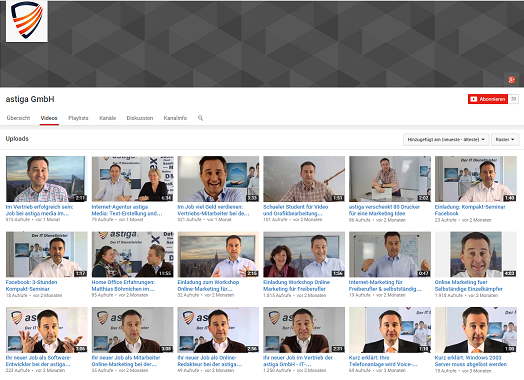Open the astiga GmbH channel name link

[x=30, y=99]
